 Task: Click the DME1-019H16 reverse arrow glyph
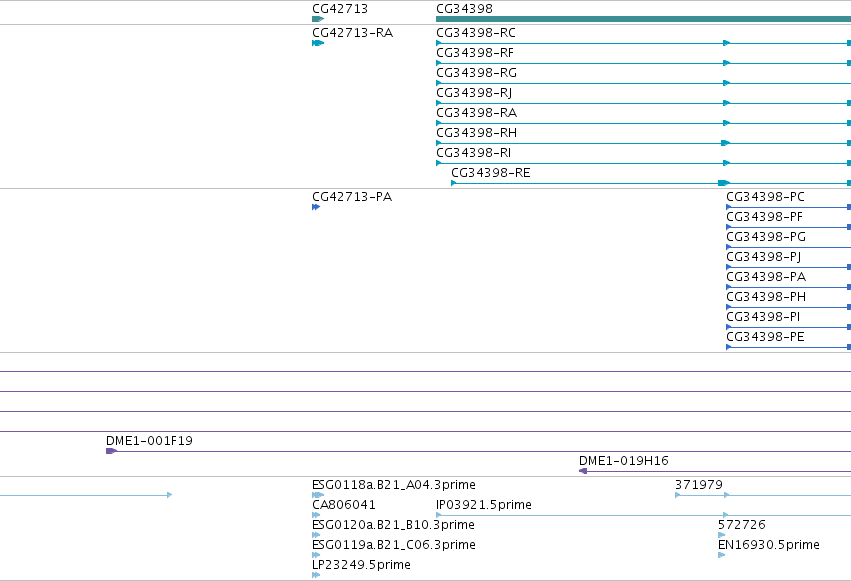tap(583, 471)
